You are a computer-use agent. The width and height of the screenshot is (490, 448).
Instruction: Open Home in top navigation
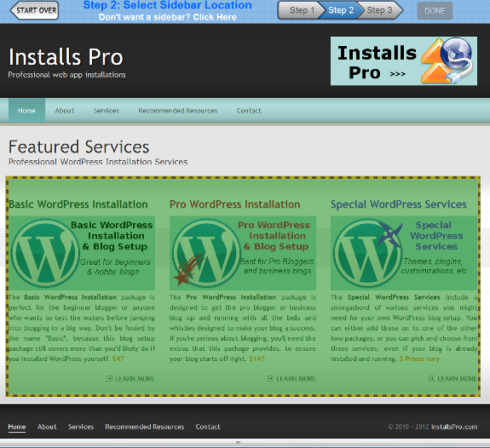tap(26, 111)
